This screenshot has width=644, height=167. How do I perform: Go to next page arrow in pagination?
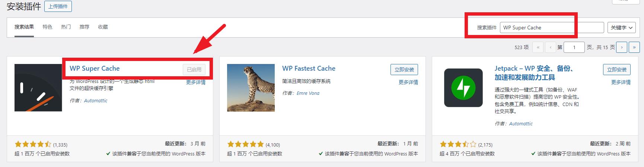point(622,47)
